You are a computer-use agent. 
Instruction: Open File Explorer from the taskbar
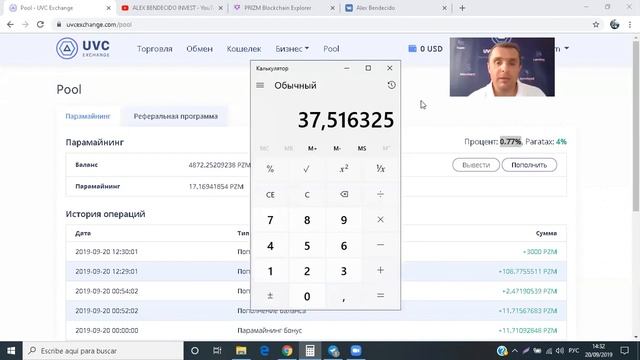click(241, 351)
